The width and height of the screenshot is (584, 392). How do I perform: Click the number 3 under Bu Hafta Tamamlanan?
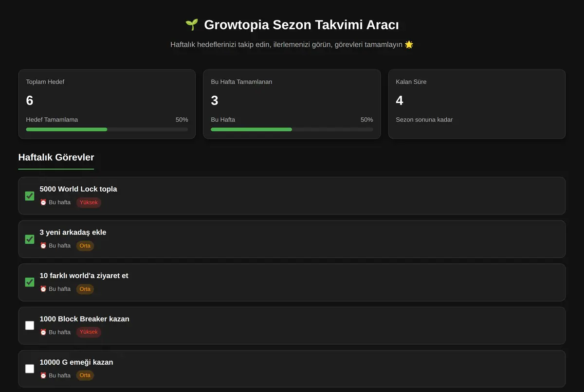[215, 101]
